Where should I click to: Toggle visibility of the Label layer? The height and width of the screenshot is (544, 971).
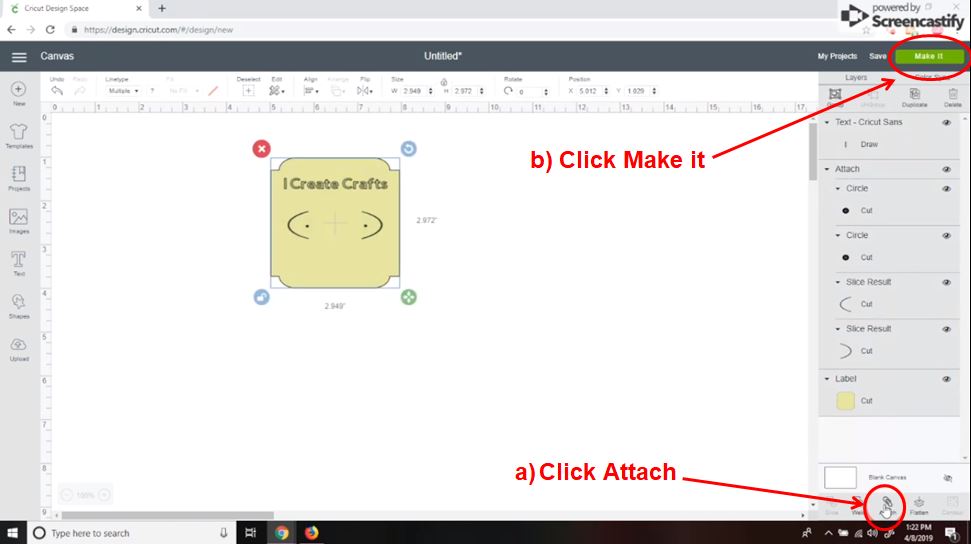(x=946, y=379)
